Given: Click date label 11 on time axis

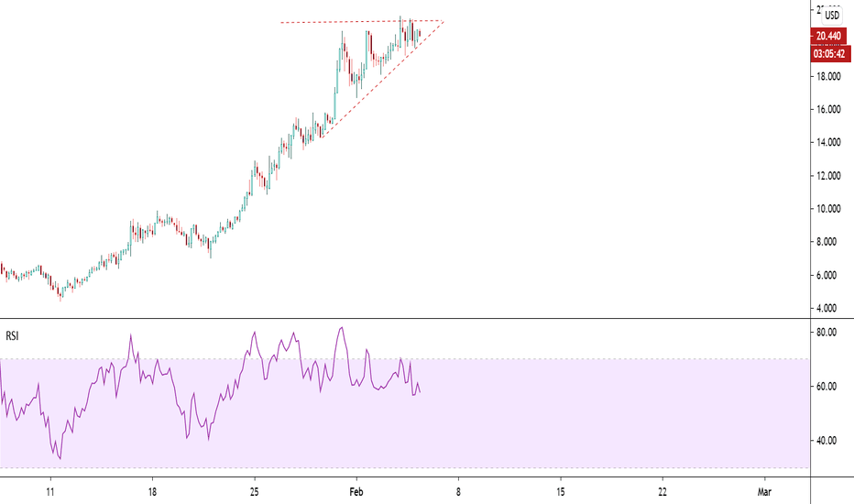Looking at the screenshot, I should pyautogui.click(x=50, y=492).
